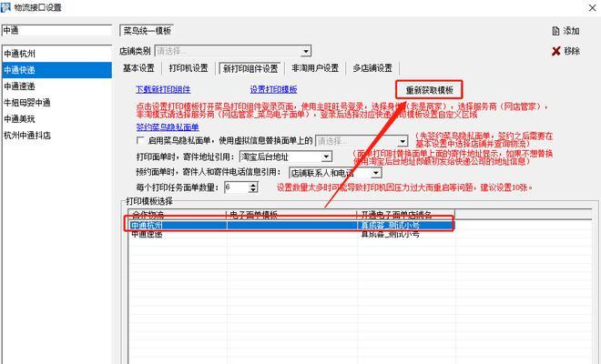This screenshot has height=364, width=601.
Task: Open the 多店铺设置 tab
Action: coord(372,68)
